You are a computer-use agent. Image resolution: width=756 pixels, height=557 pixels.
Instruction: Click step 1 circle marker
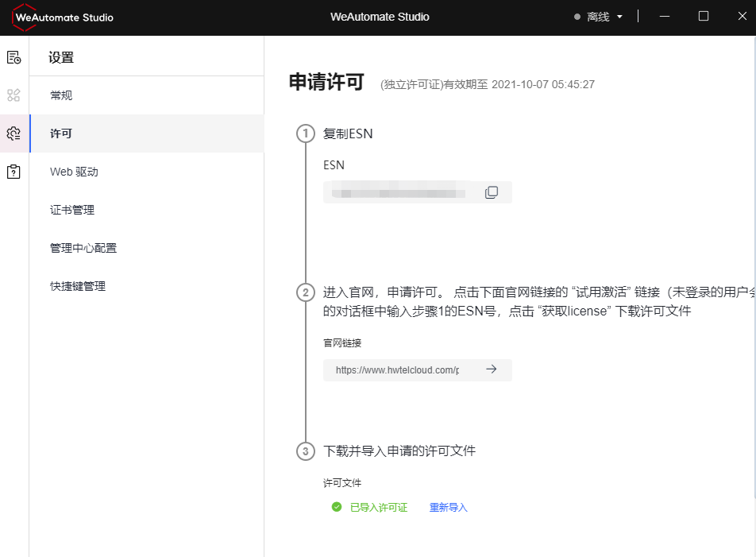pyautogui.click(x=306, y=133)
